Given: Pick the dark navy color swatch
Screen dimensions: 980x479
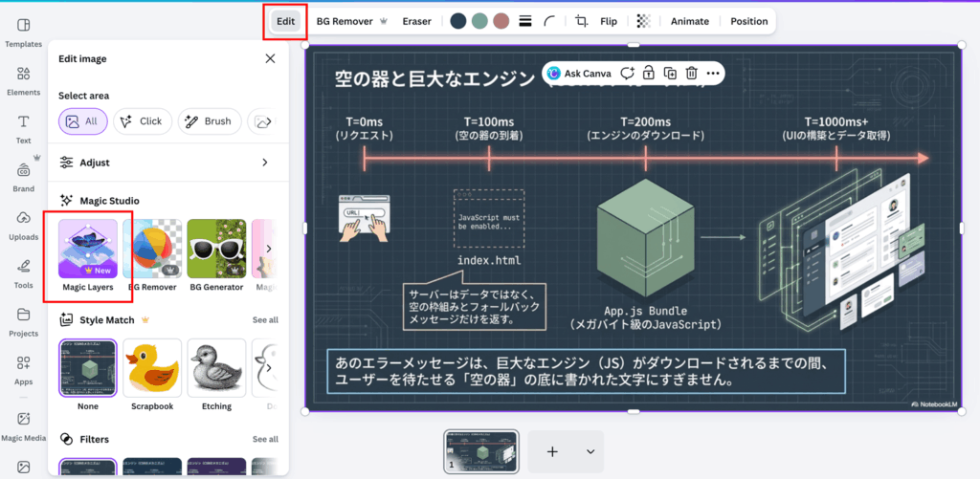Looking at the screenshot, I should coord(458,21).
